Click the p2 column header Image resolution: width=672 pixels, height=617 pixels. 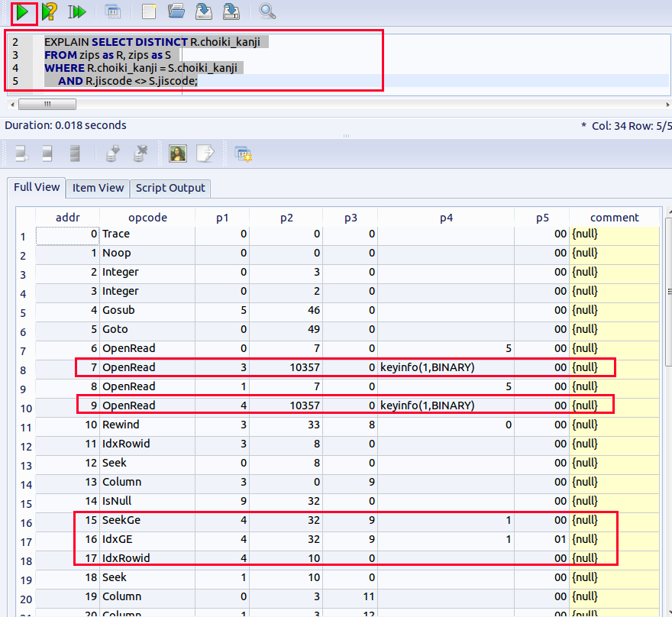coord(286,218)
